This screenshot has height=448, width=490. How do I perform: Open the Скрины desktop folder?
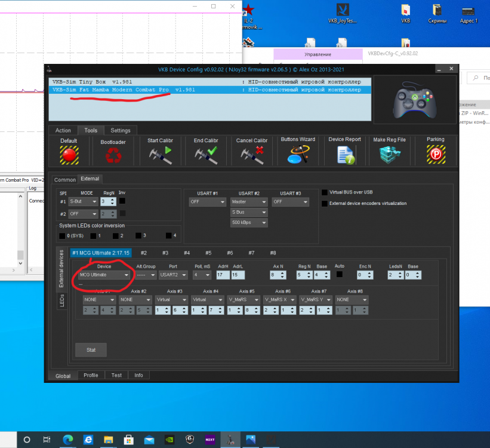(x=437, y=13)
